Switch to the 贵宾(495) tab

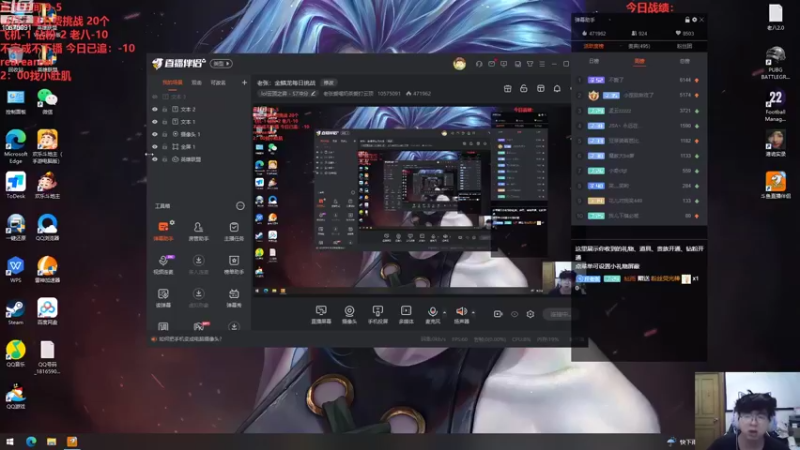click(639, 46)
